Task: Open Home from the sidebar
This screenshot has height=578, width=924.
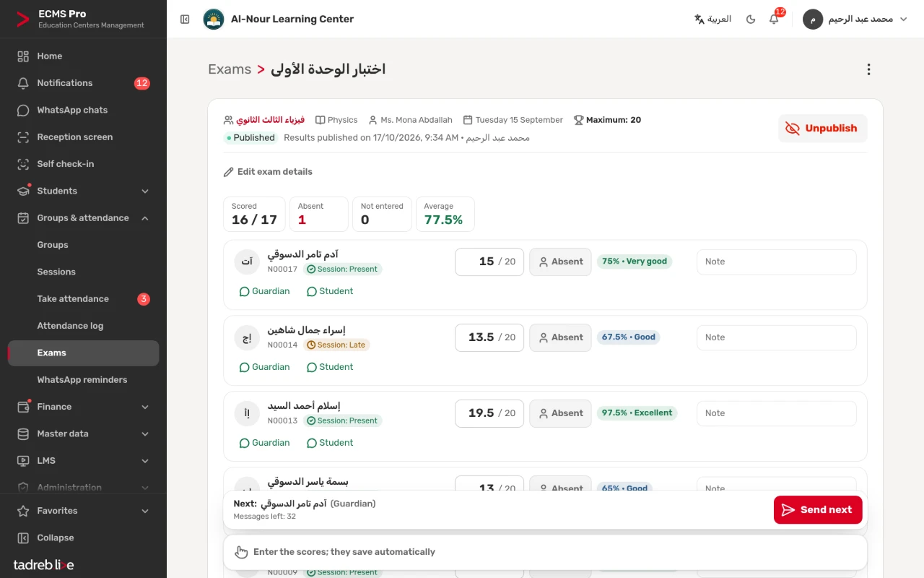Action: 83,56
